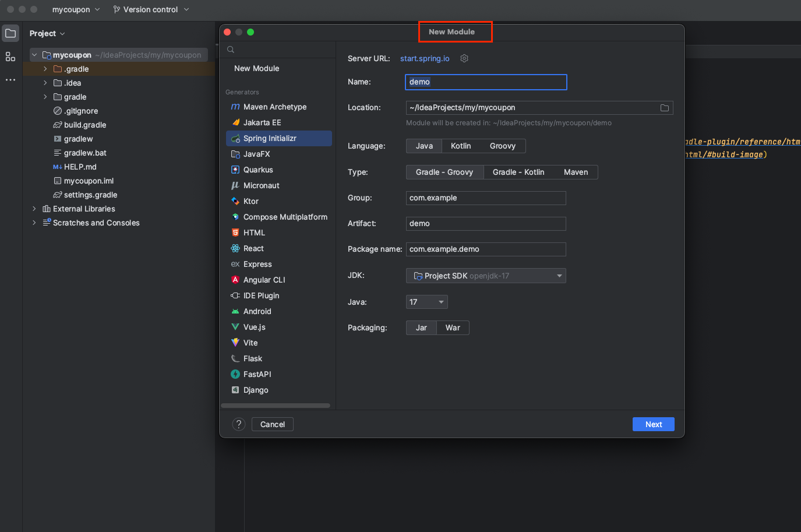This screenshot has height=532, width=801.
Task: Select the Micronaut generator label
Action: pos(262,185)
